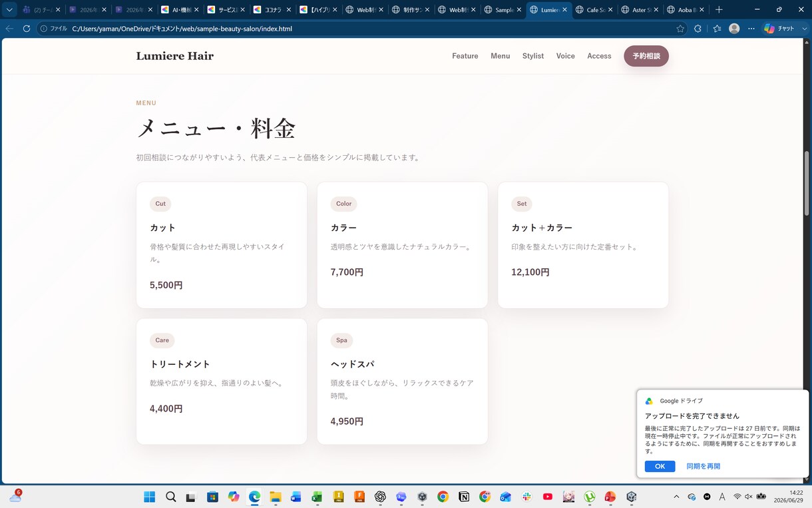Open Excel from taskbar

pyautogui.click(x=317, y=497)
